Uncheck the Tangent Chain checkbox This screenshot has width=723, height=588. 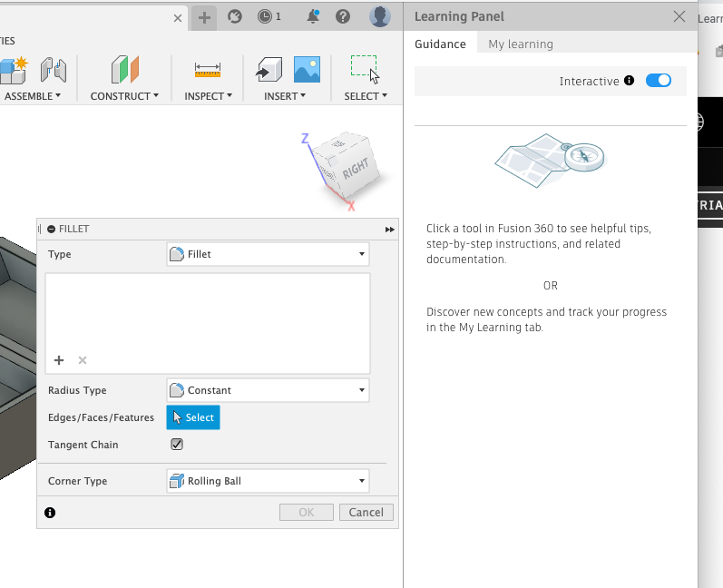click(x=177, y=444)
